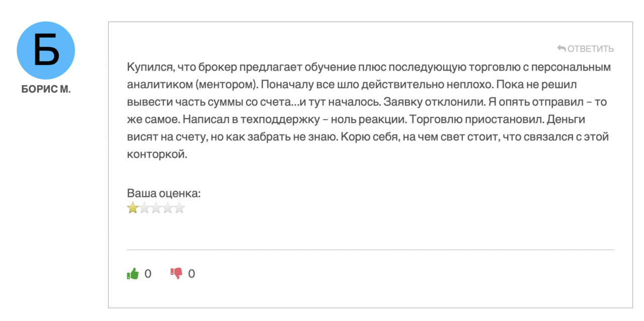Click the dislike count next to thumbs-down
This screenshot has width=644, height=321.
(192, 274)
